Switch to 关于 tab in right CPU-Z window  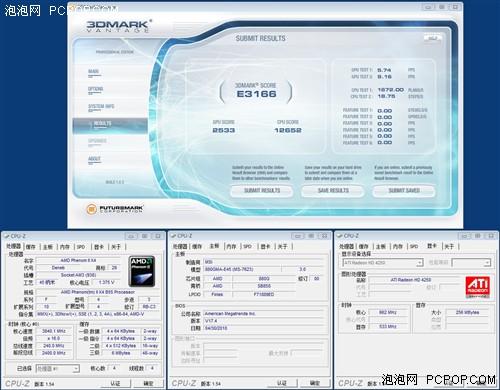point(449,246)
